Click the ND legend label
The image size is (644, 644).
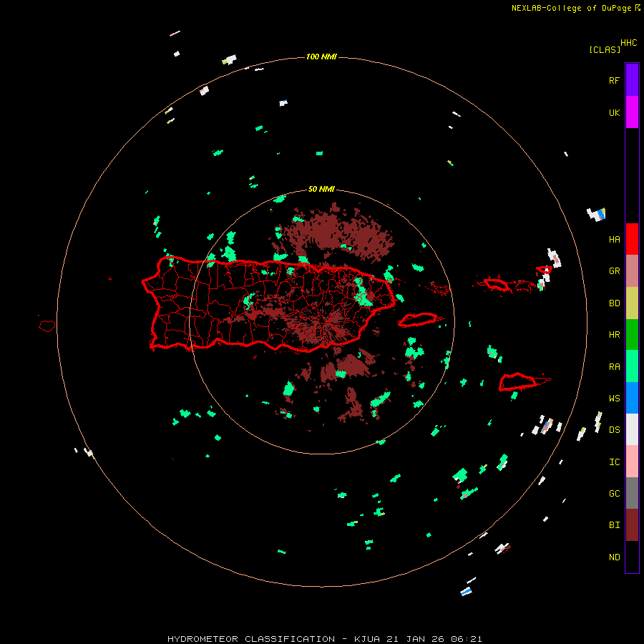(614, 557)
